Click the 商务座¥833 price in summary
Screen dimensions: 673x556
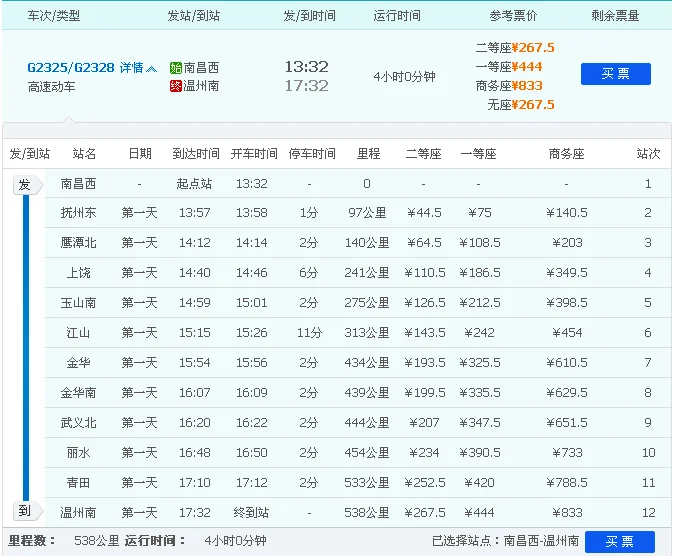click(x=509, y=85)
